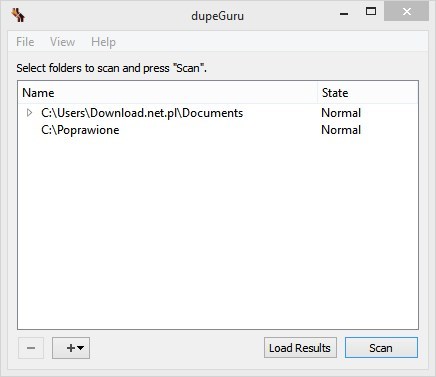Select the C:\Users\Download.net.pl\Documents row

click(x=218, y=113)
